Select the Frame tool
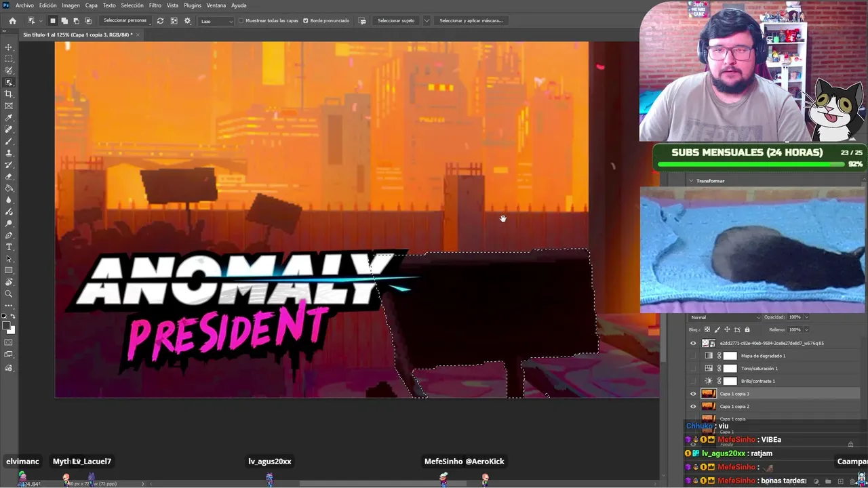This screenshot has width=868, height=488. point(9,106)
